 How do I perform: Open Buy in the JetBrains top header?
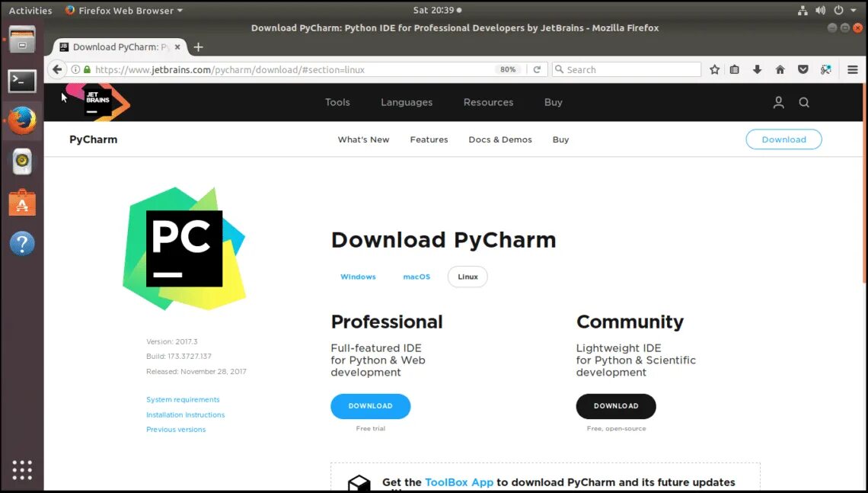pos(553,102)
